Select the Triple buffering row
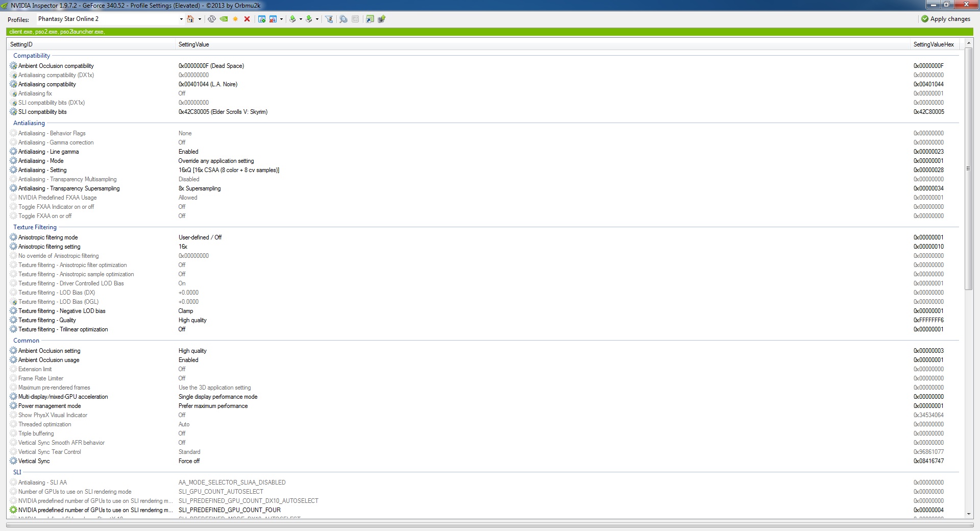Viewport: 980px width, 531px height. [x=483, y=433]
